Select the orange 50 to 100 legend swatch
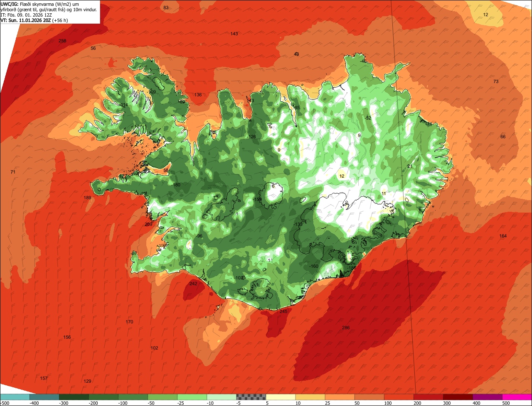 369,397
